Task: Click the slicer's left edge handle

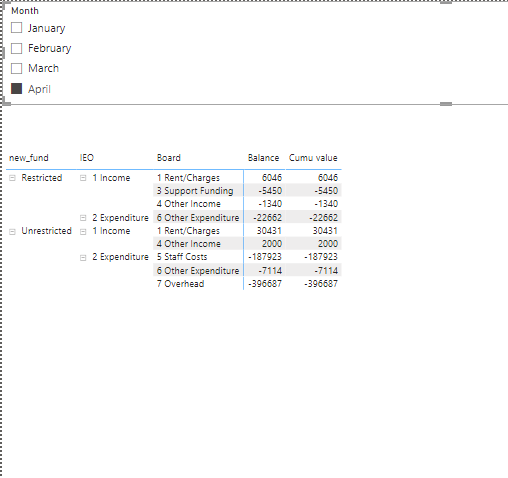Action: point(3,53)
